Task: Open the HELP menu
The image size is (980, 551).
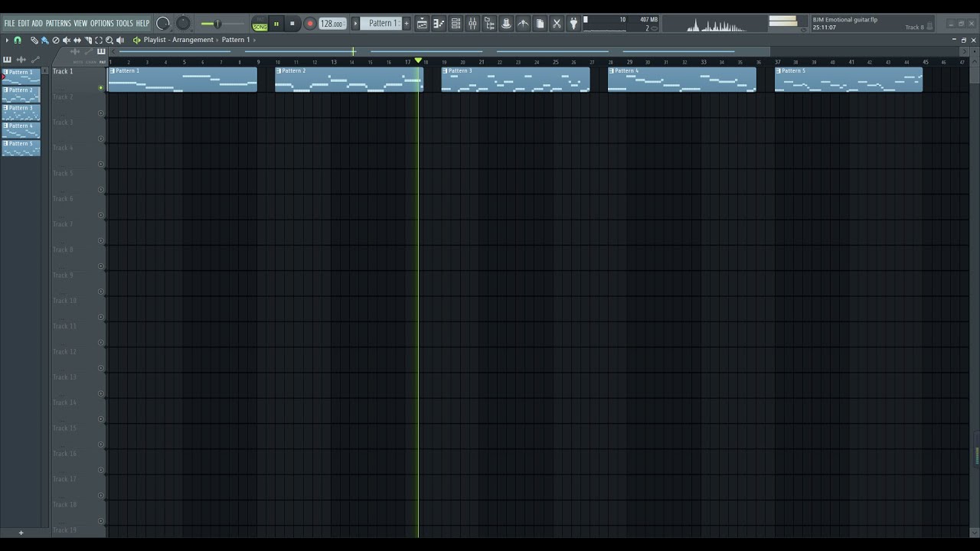Action: 142,24
